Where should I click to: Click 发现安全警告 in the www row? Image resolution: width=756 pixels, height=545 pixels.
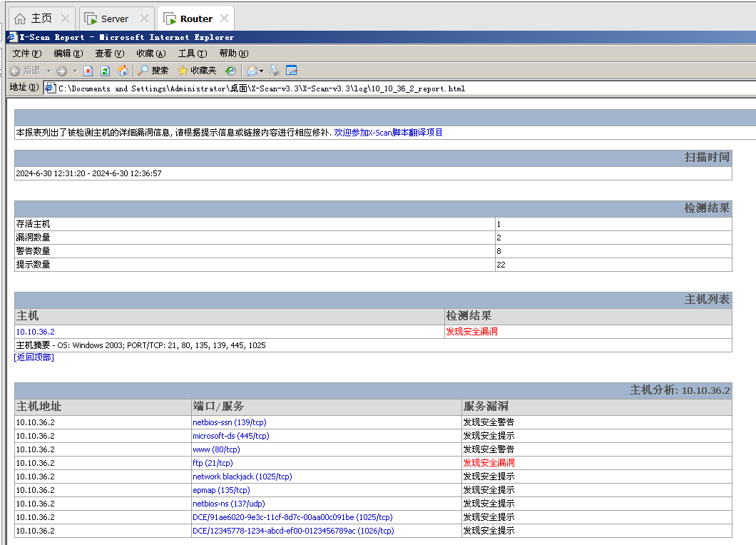point(489,449)
